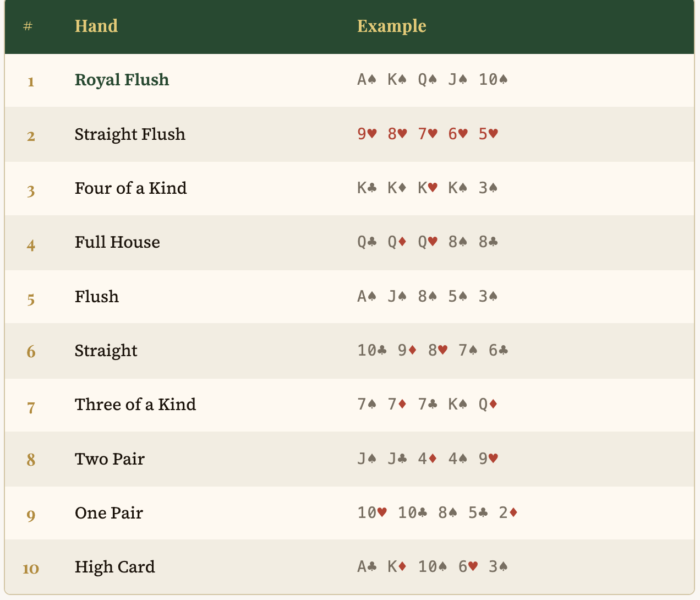This screenshot has height=600, width=700.
Task: Select the One Pair hand name
Action: tap(109, 513)
